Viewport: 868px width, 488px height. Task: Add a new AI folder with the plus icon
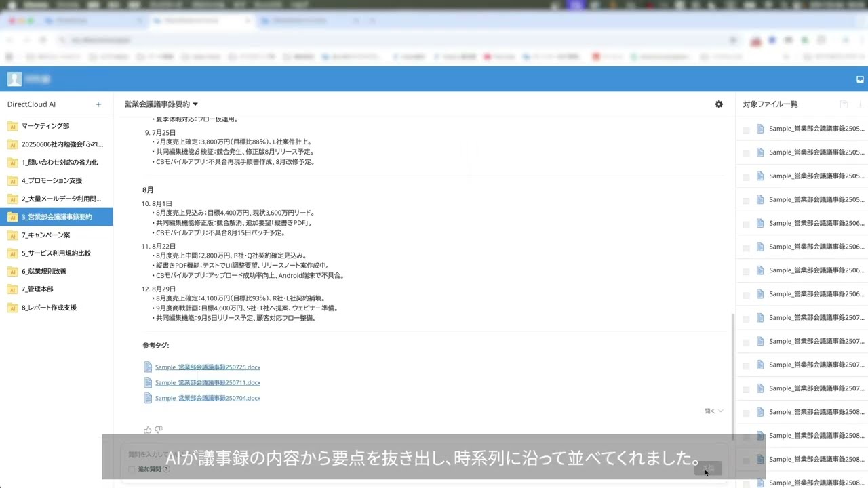[98, 104]
